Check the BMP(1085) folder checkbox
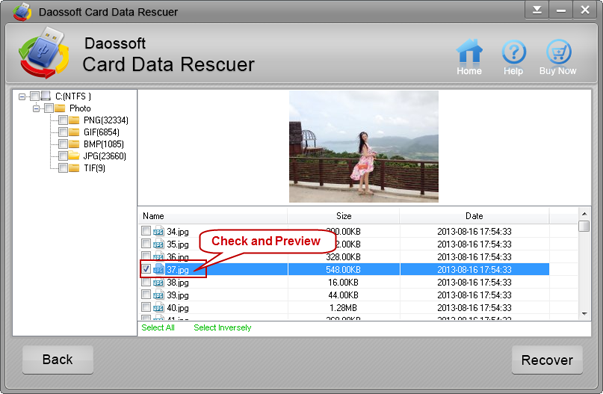 (x=63, y=144)
